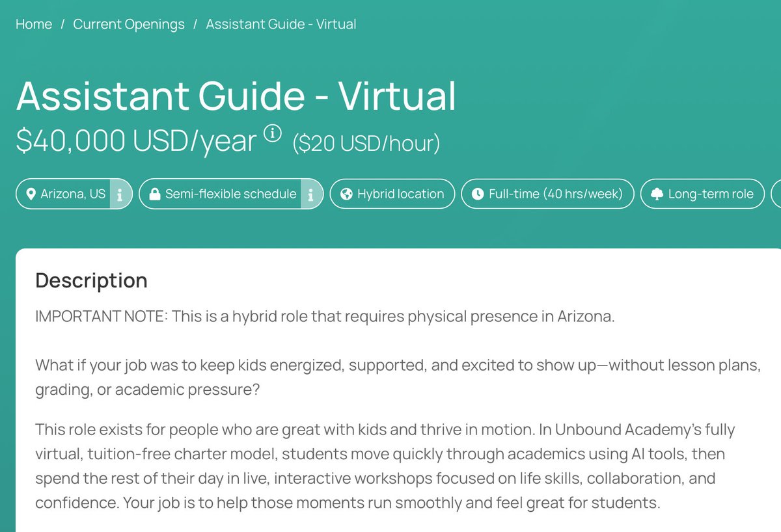781x532 pixels.
Task: Open the salary info circle icon
Action: (x=272, y=133)
